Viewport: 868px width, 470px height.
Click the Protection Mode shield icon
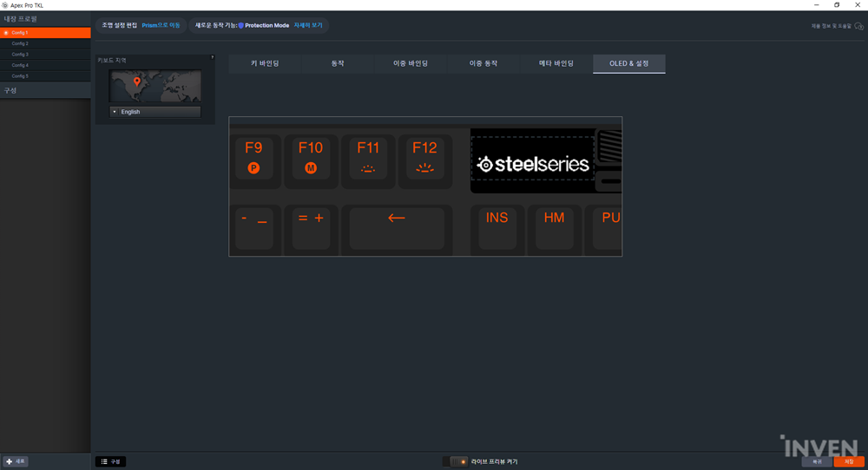coord(240,25)
